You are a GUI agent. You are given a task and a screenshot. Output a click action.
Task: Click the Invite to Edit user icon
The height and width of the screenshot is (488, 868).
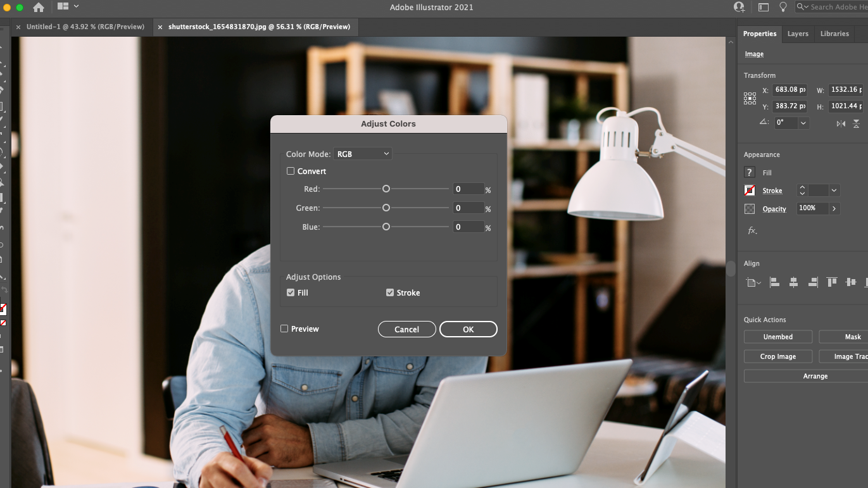[739, 7]
